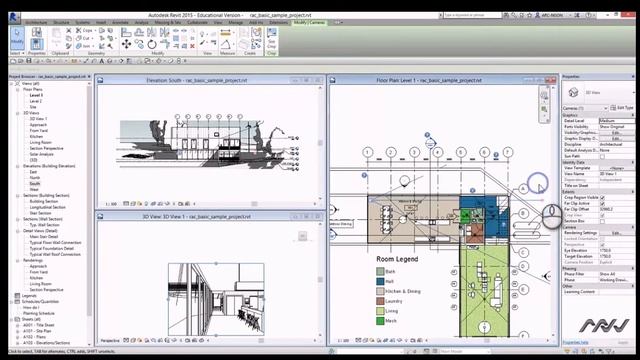
Task: Click the Size Crop button
Action: [x=271, y=39]
